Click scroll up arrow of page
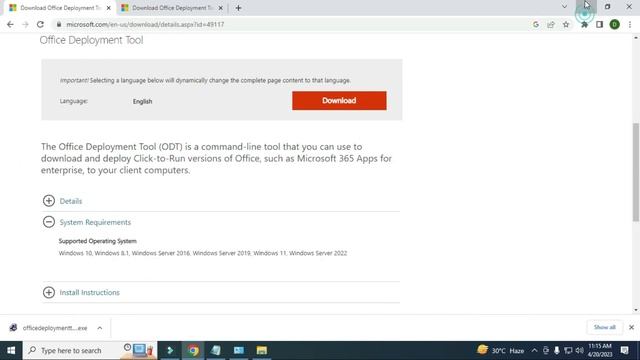Image resolution: width=640 pixels, height=360 pixels. click(x=636, y=38)
